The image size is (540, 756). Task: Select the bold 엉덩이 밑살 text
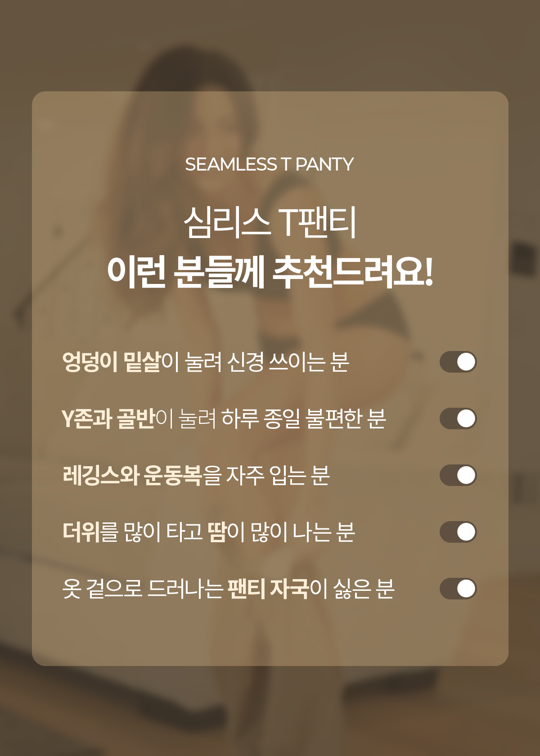[111, 362]
